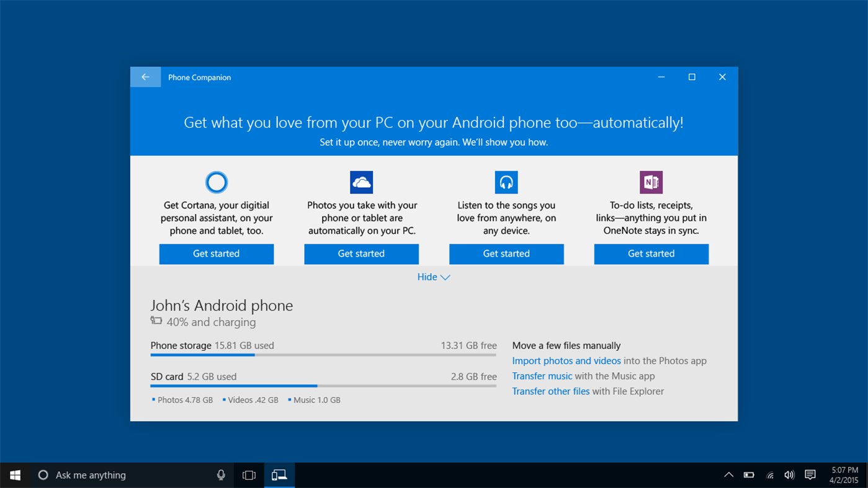
Task: Close the Phone Companion window
Action: click(722, 77)
